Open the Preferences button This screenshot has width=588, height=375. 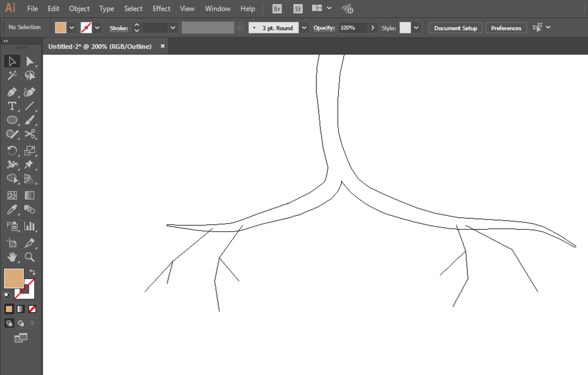coord(506,28)
